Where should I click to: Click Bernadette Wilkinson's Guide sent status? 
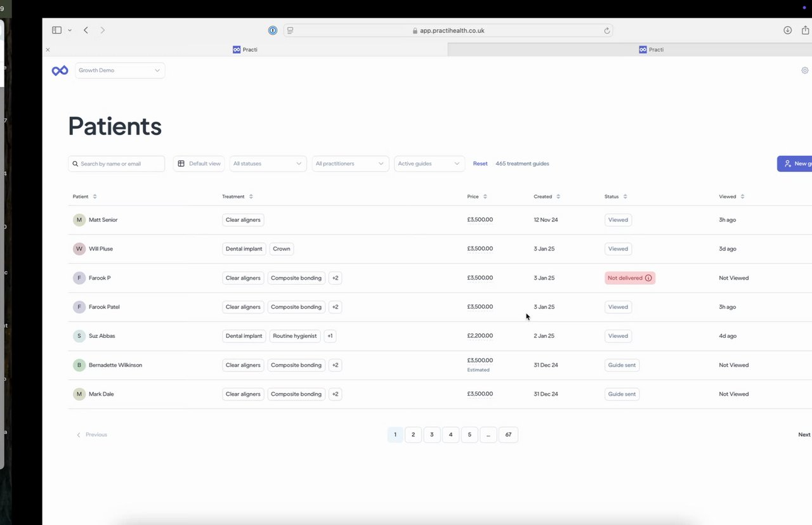[x=622, y=365]
